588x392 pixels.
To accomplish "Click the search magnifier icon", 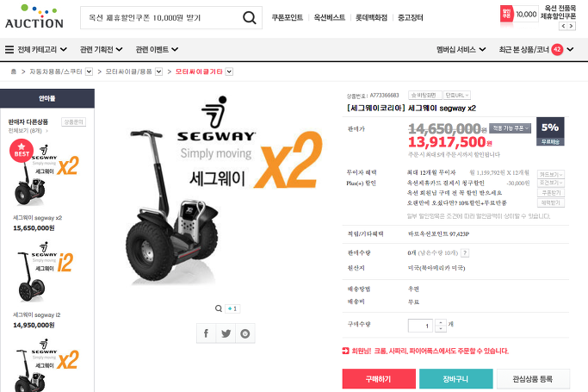I will 249,17.
